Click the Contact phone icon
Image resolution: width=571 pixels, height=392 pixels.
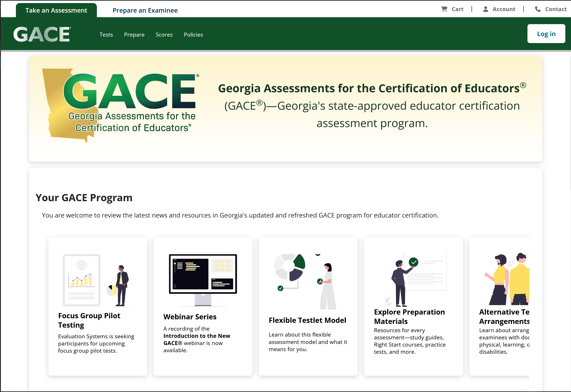click(x=537, y=9)
